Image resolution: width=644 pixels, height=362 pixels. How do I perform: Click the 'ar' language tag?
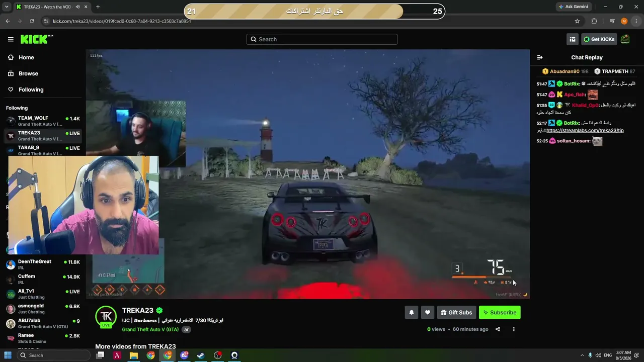tap(186, 329)
